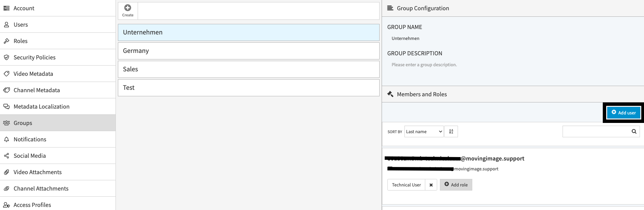Open Security Policies settings

pos(58,57)
